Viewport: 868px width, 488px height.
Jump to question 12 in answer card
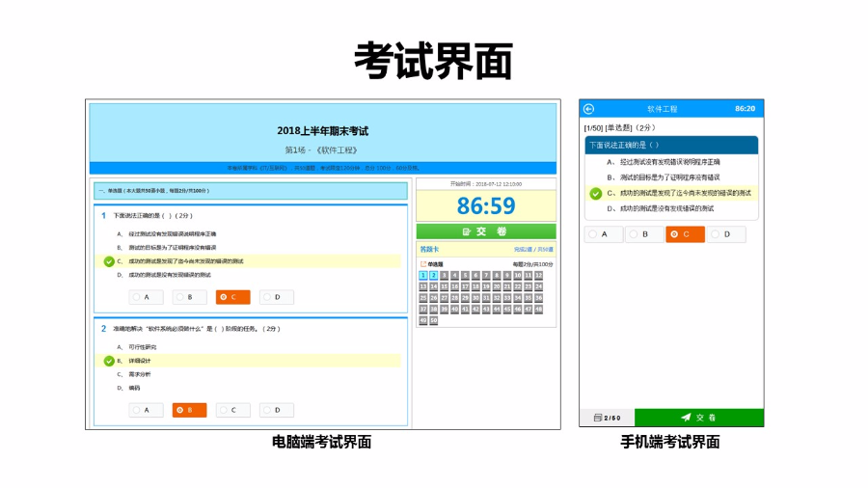[x=538, y=276]
